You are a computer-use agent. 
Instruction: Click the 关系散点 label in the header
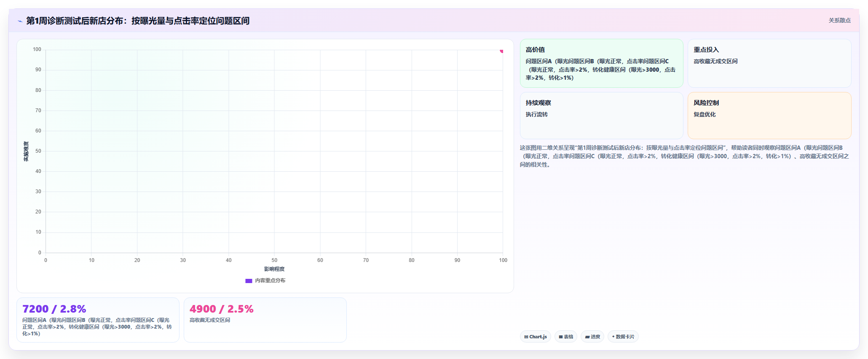[839, 20]
